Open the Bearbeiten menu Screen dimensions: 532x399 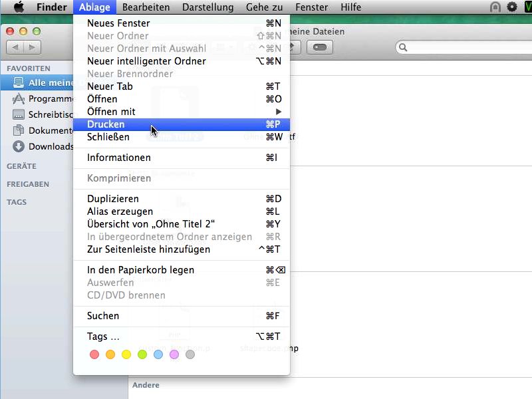click(x=146, y=7)
